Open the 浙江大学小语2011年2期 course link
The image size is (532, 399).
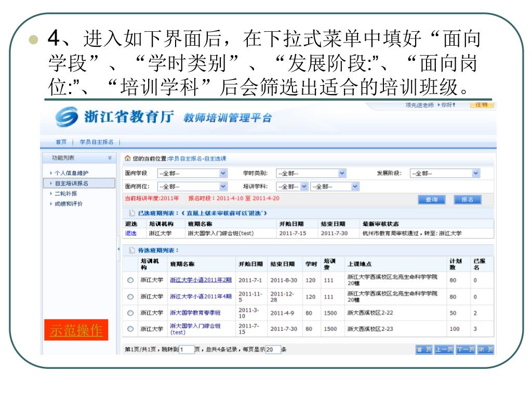(x=201, y=280)
